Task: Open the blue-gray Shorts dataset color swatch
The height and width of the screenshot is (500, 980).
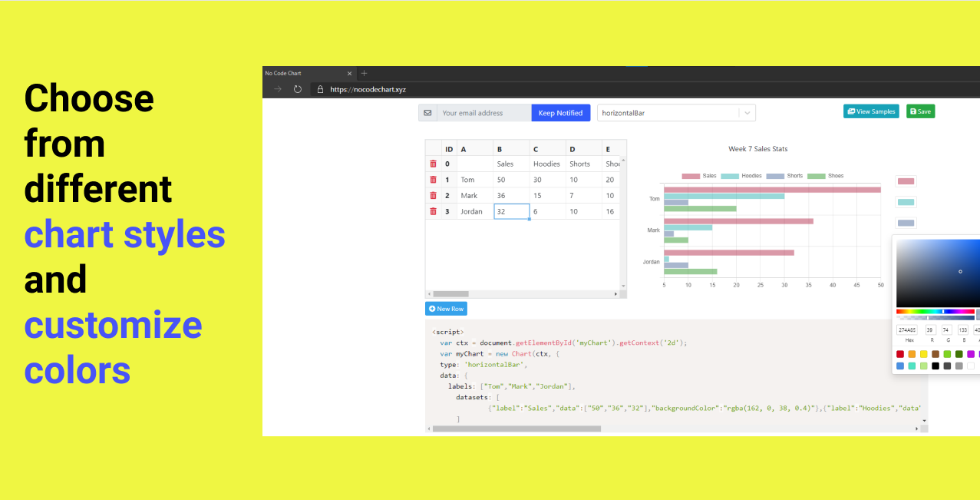Action: 906,223
